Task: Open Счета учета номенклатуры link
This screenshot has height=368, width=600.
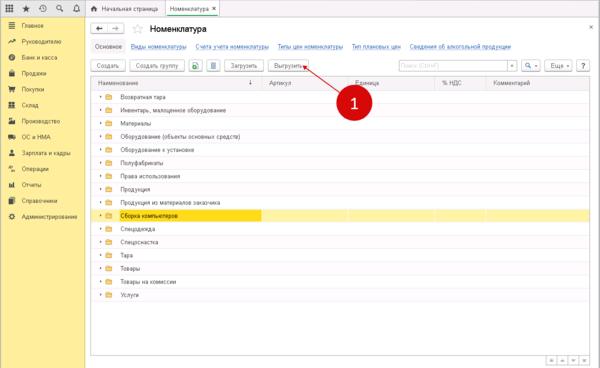Action: (x=232, y=47)
